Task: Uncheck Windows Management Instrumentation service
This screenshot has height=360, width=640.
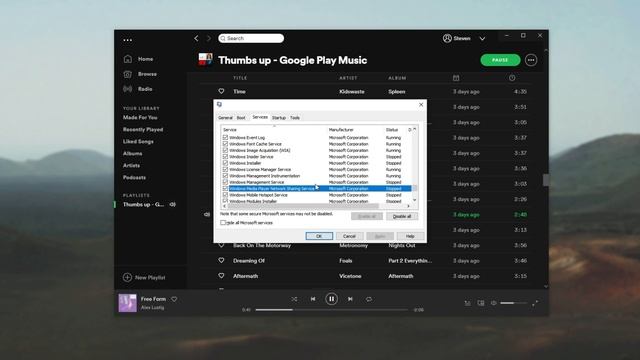Action: 225,176
